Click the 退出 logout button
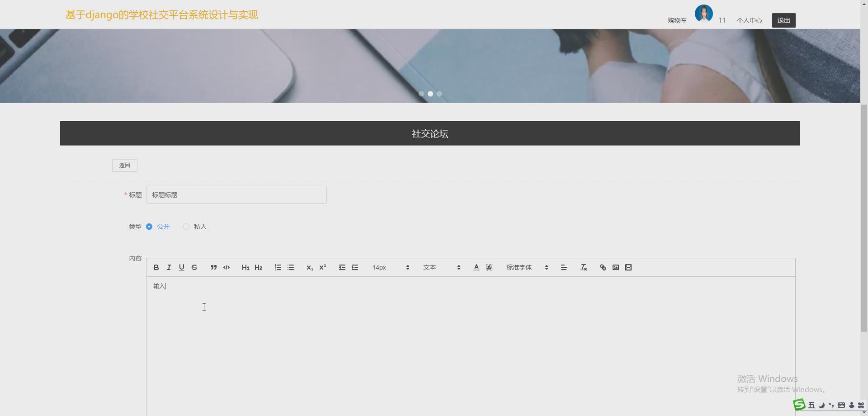Viewport: 868px width, 416px height. point(784,20)
